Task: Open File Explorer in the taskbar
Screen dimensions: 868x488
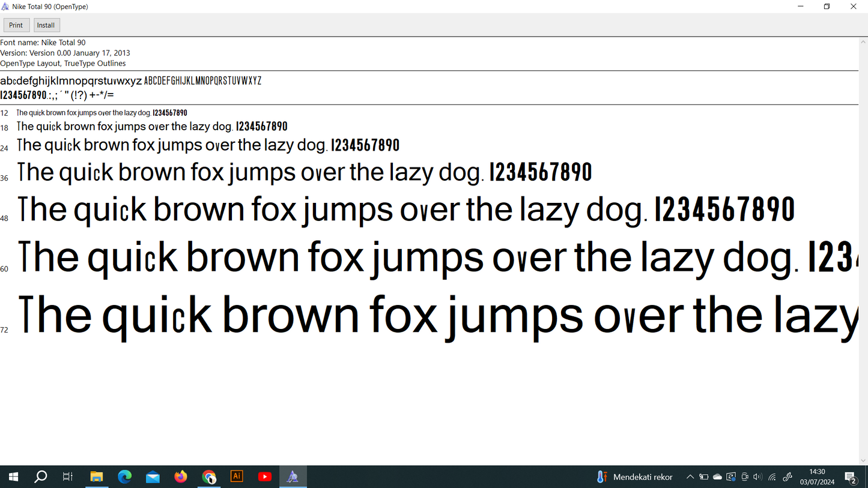Action: 97,477
